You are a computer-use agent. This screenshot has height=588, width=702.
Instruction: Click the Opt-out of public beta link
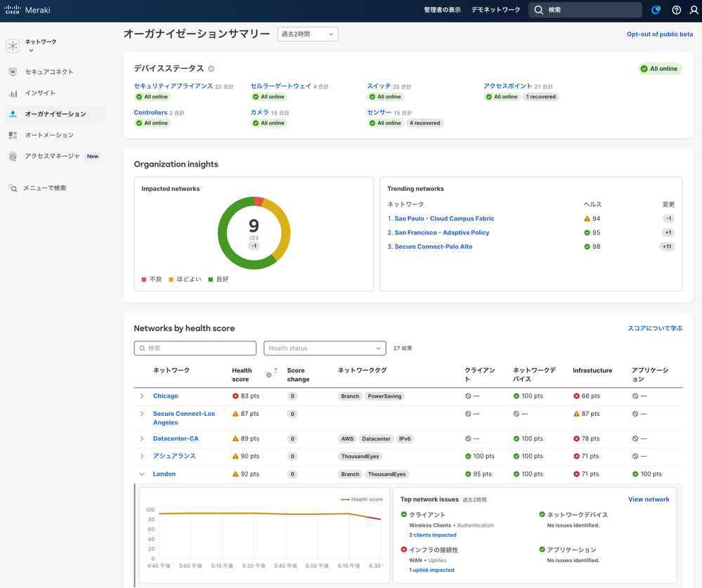pos(659,34)
